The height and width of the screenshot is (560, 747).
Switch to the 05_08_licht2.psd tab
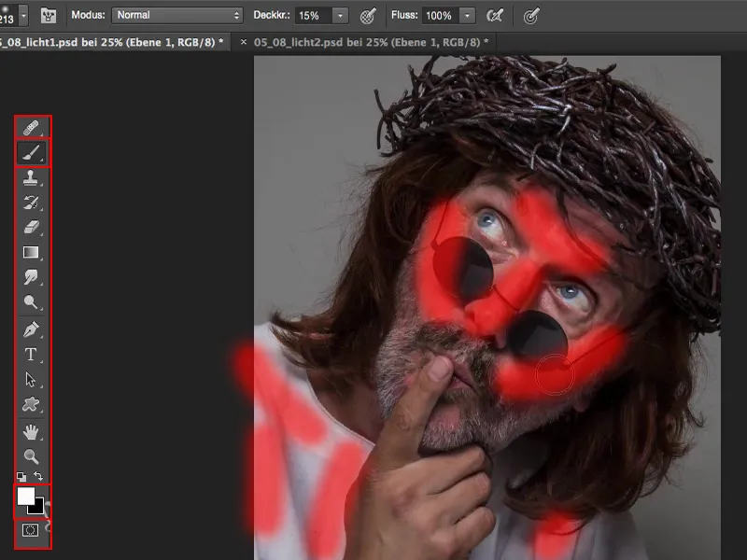371,42
